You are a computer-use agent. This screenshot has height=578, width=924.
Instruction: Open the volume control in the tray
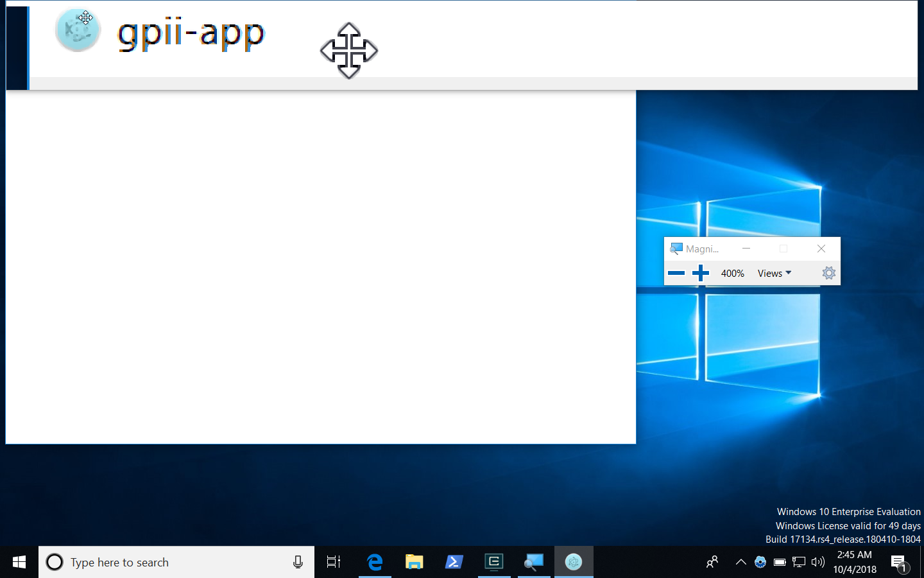click(817, 562)
